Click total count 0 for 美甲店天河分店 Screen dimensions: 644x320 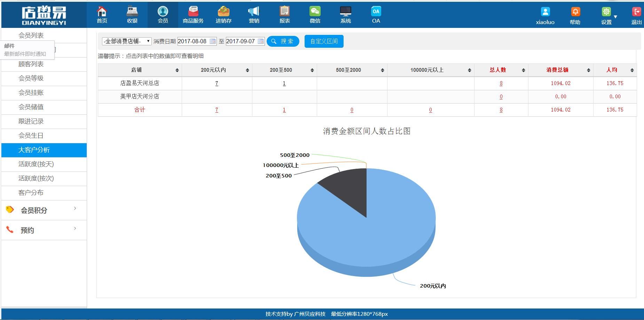point(501,97)
